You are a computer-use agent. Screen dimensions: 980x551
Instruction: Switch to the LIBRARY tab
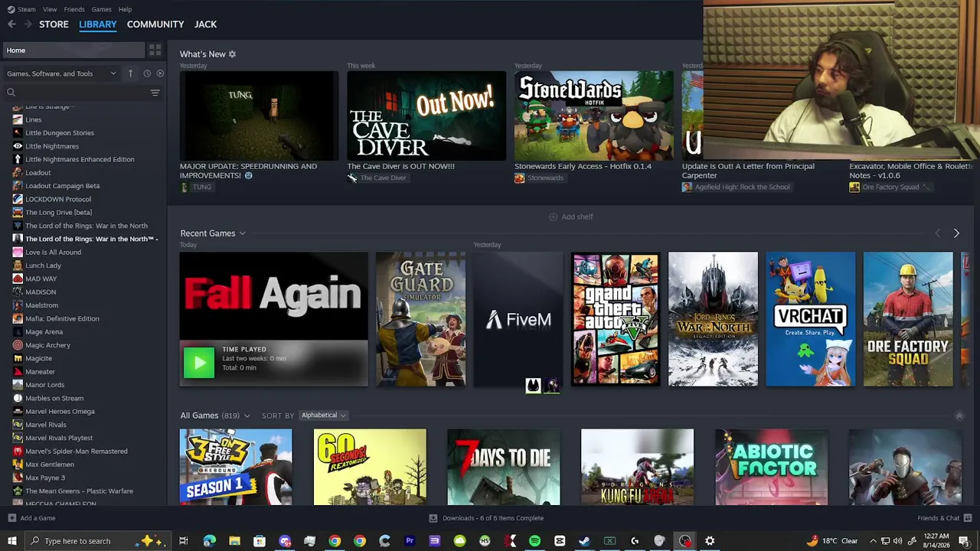coord(98,24)
